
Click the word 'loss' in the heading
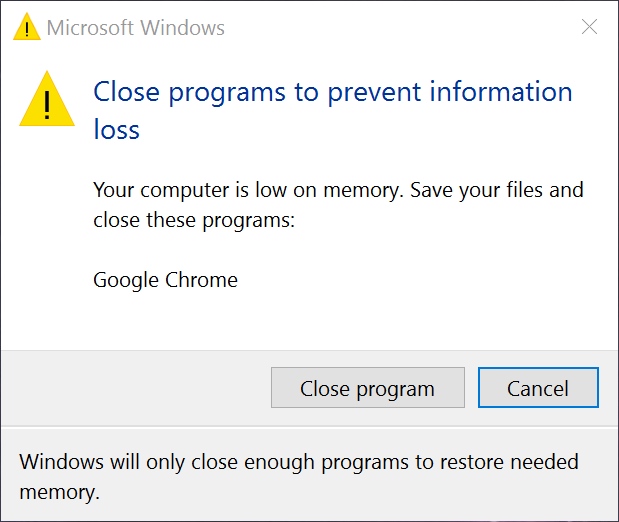116,130
